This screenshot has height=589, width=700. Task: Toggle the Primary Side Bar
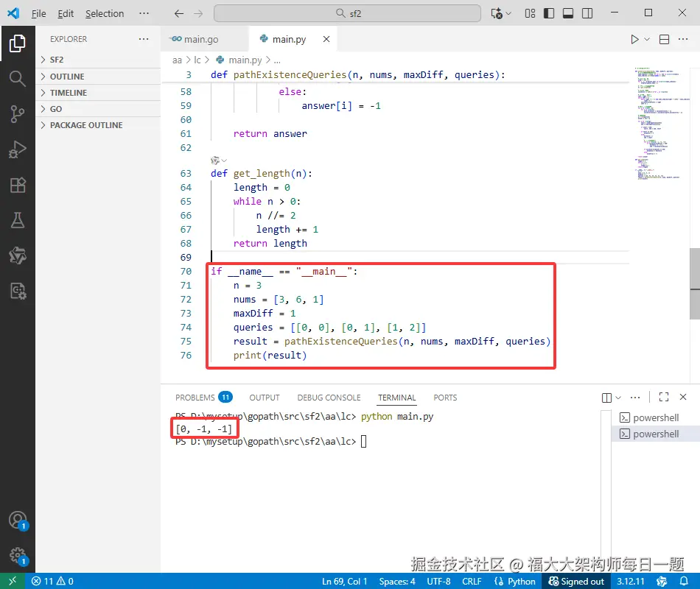pyautogui.click(x=549, y=13)
